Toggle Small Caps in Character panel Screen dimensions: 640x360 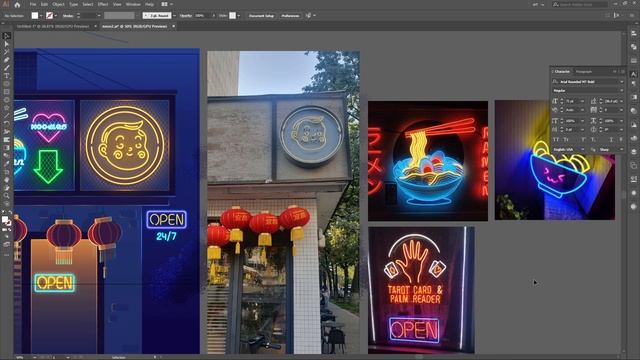[566, 140]
